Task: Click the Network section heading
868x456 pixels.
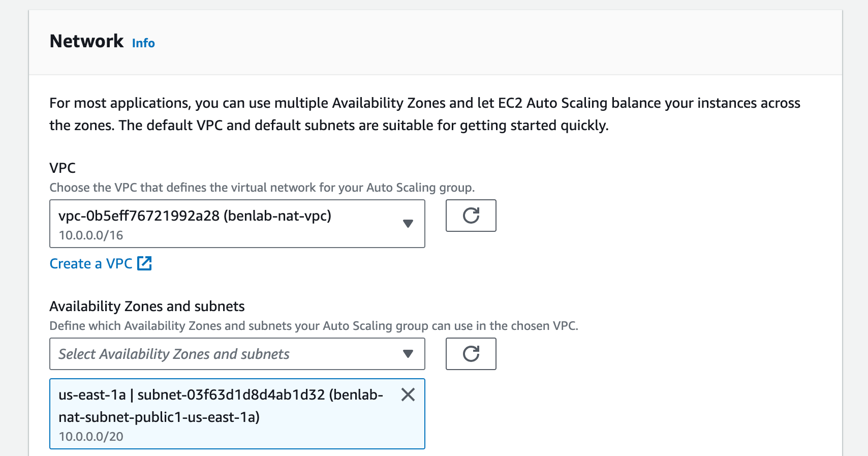Action: coord(86,41)
